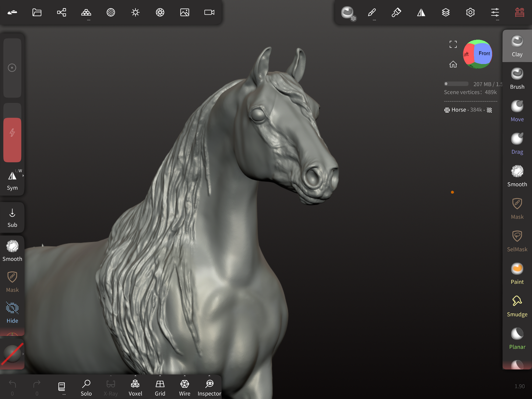This screenshot has width=532, height=399.
Task: Open the Layers panel icon
Action: tap(445, 13)
